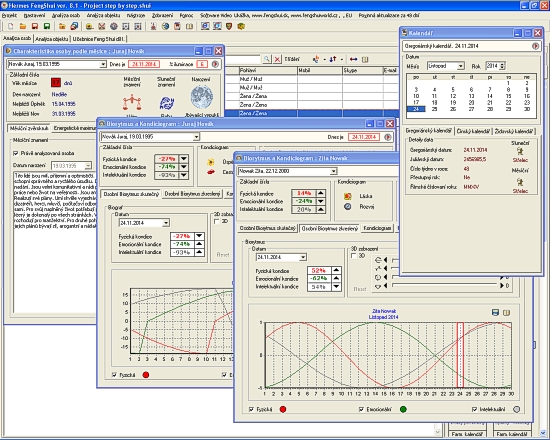550x440 pixels.
Task: Select day 25 in Kalendář grid
Action: (x=435, y=109)
